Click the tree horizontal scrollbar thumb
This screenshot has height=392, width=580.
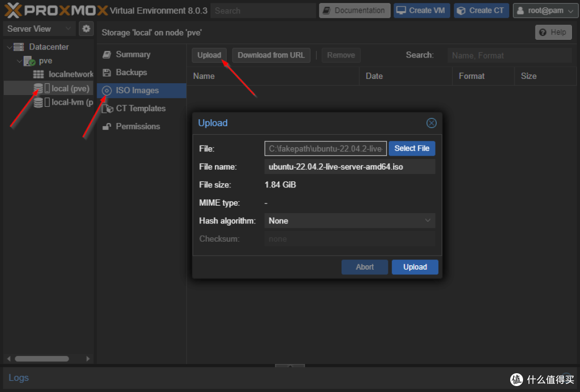[42, 359]
